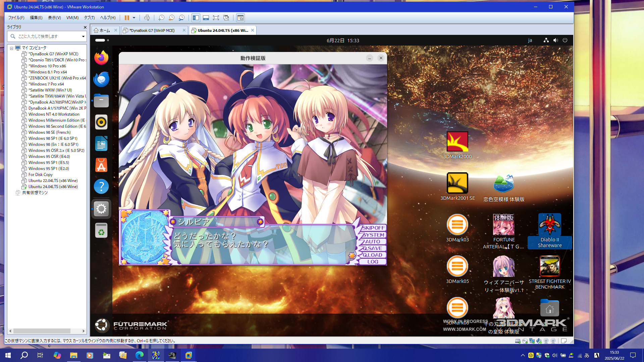
Task: Select the 恋色空模様 体験版 desktop icon
Action: coord(503,188)
